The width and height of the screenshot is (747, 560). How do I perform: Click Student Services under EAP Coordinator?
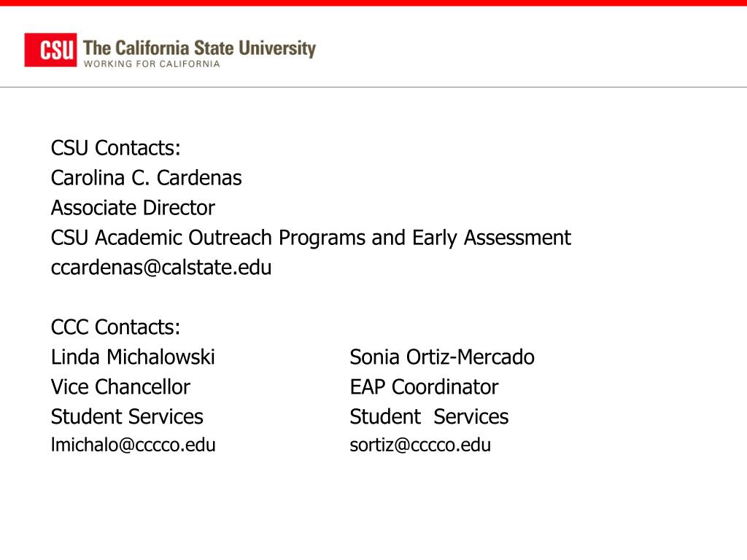coord(429,416)
